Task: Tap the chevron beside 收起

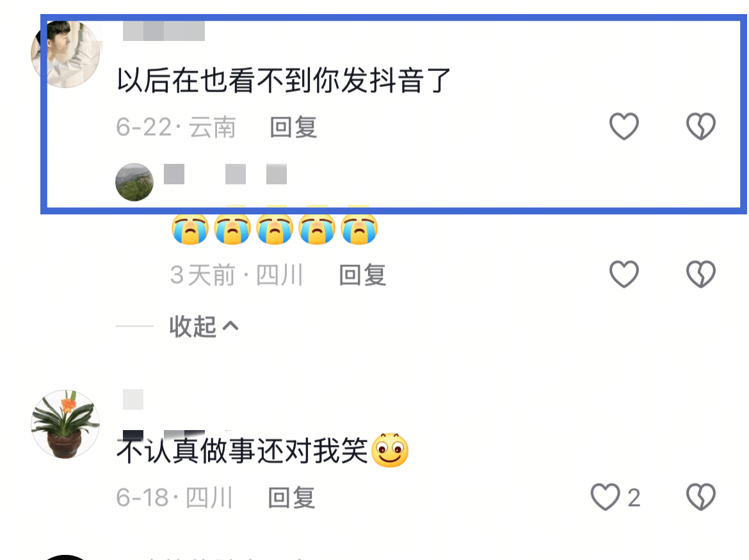Action: point(230,326)
